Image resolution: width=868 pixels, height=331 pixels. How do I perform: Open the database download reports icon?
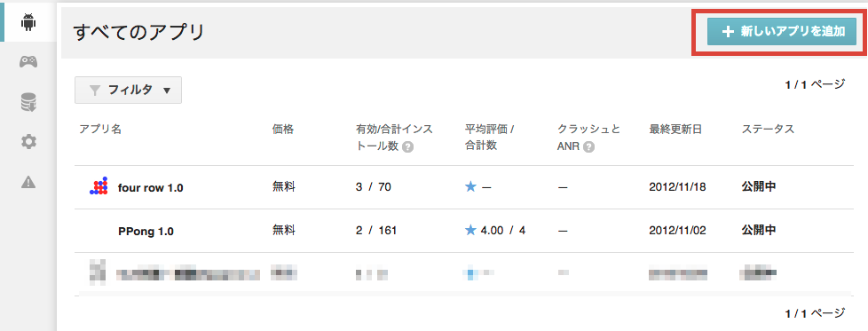pos(28,102)
